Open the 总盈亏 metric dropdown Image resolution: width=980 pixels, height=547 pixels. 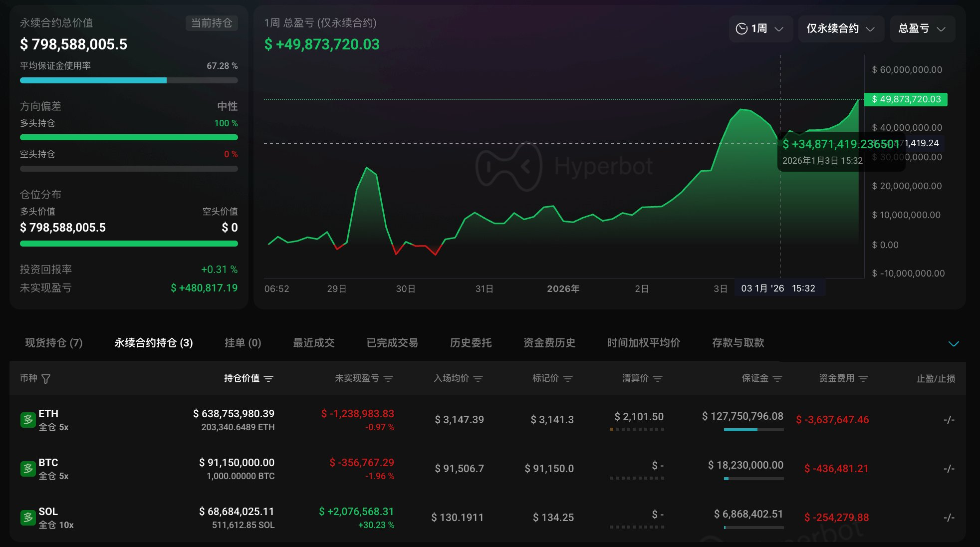pos(922,29)
